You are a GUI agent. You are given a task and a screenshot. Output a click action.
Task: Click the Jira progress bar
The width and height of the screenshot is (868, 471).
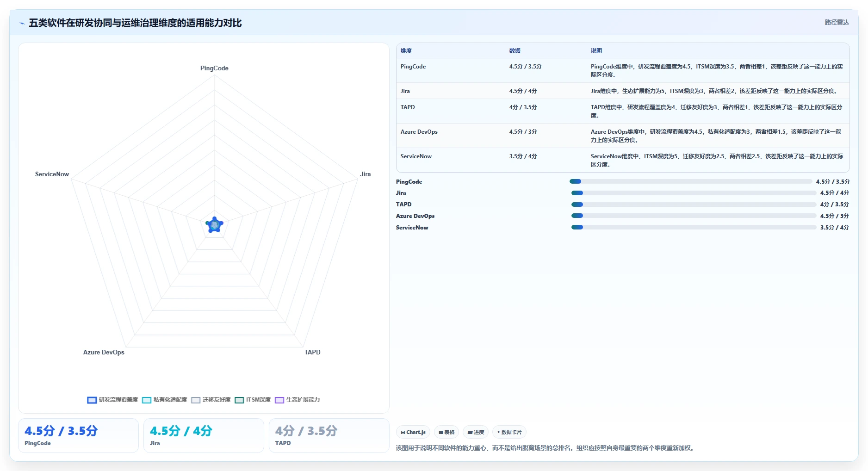point(694,193)
